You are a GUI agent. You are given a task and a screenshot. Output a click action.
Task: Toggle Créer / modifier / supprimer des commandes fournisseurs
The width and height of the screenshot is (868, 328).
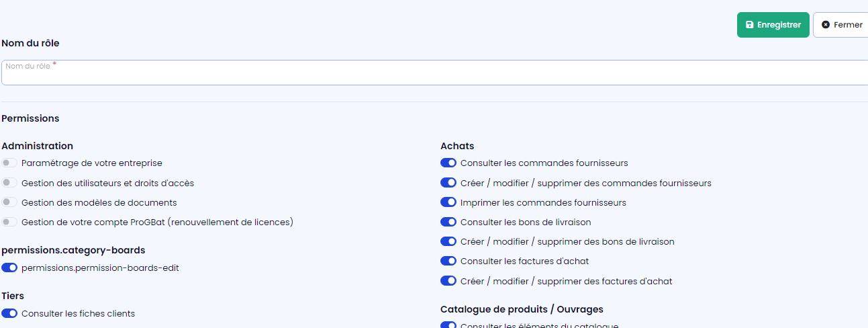[448, 183]
